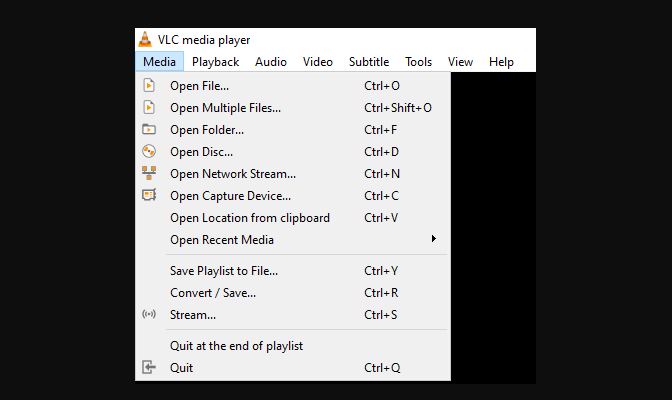
Task: Expand the Open Recent Media submenu arrow
Action: click(434, 239)
